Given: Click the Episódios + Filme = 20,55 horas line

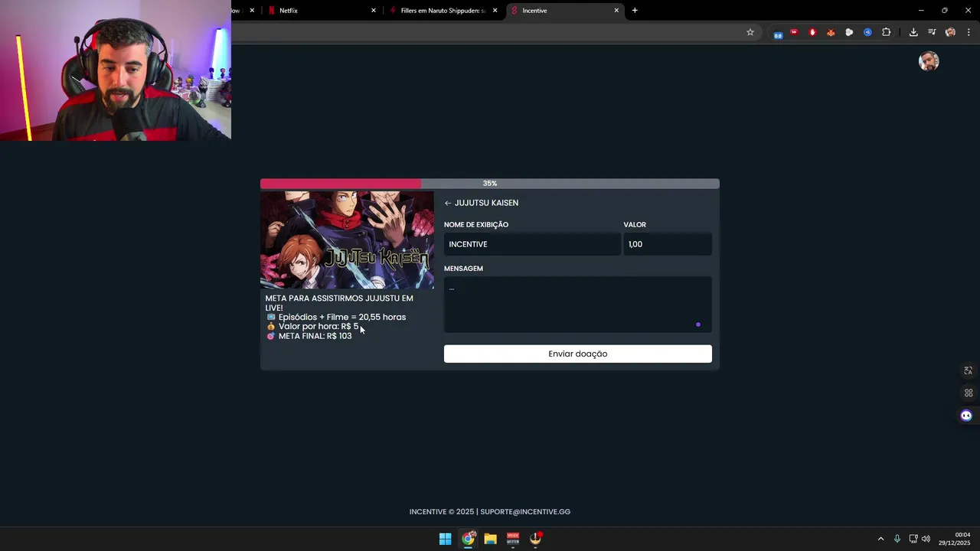Looking at the screenshot, I should 342,317.
